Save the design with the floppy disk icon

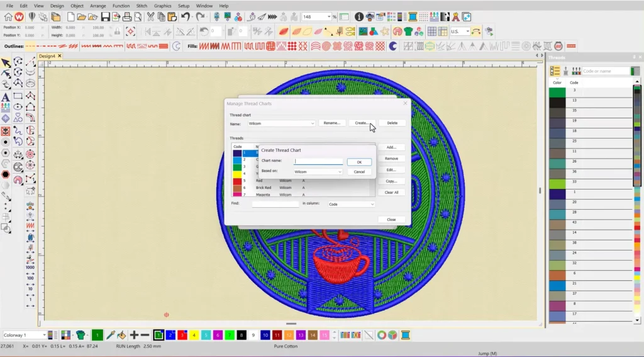point(106,17)
